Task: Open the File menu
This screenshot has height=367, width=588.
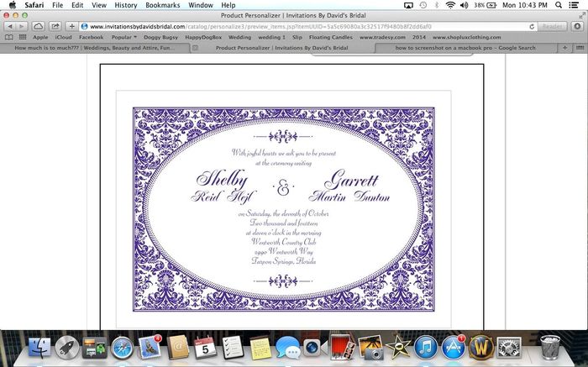Action: point(57,5)
